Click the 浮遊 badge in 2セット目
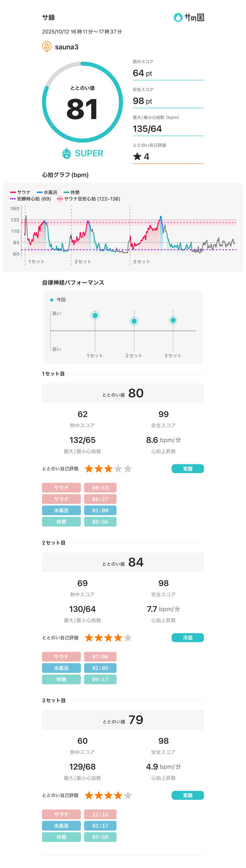This screenshot has height=868, width=246. pyautogui.click(x=187, y=637)
